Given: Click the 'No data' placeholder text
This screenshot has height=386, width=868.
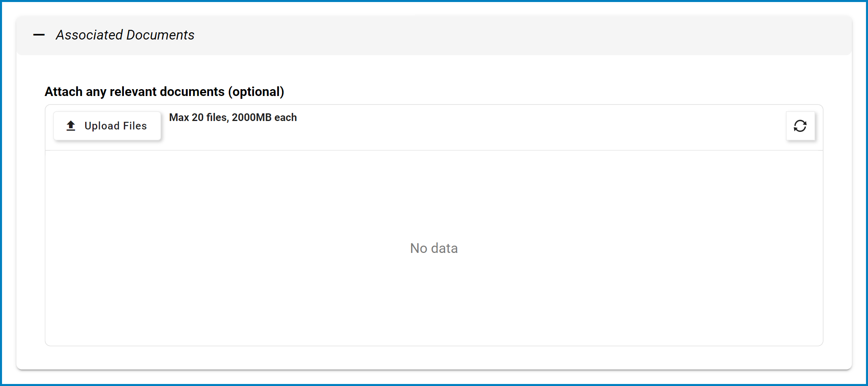Looking at the screenshot, I should tap(434, 248).
